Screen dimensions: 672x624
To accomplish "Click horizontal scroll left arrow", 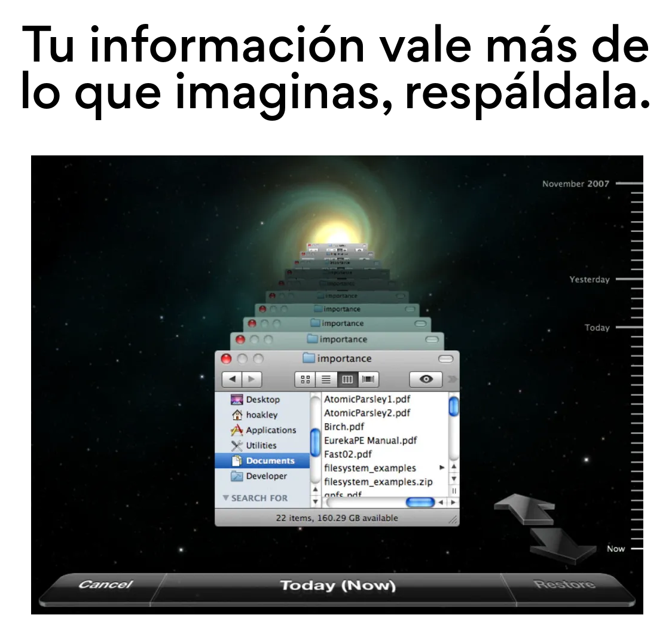I will tap(441, 502).
